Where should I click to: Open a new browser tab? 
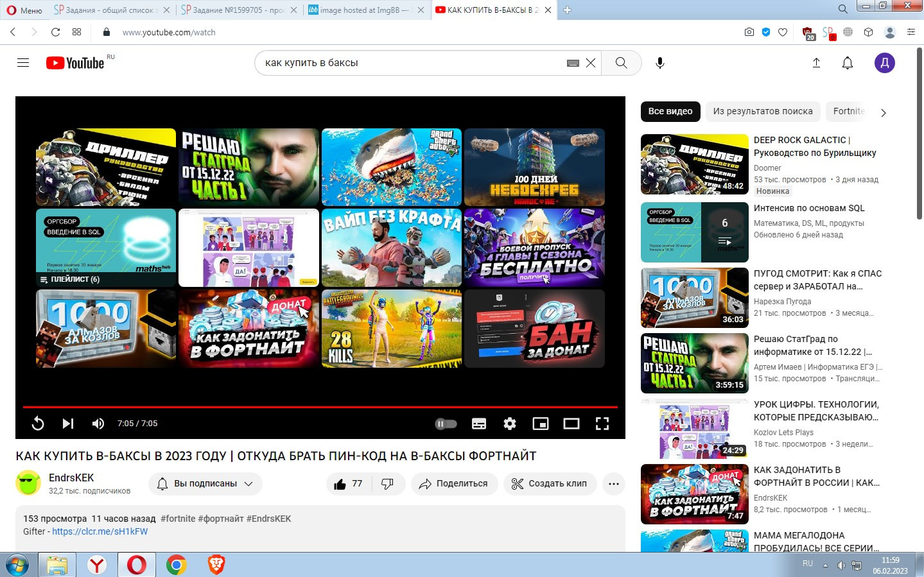click(x=567, y=10)
